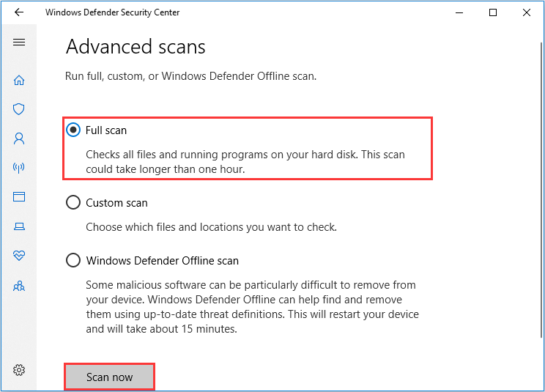Click the Advanced scans heading
The image size is (545, 392).
pyautogui.click(x=136, y=47)
